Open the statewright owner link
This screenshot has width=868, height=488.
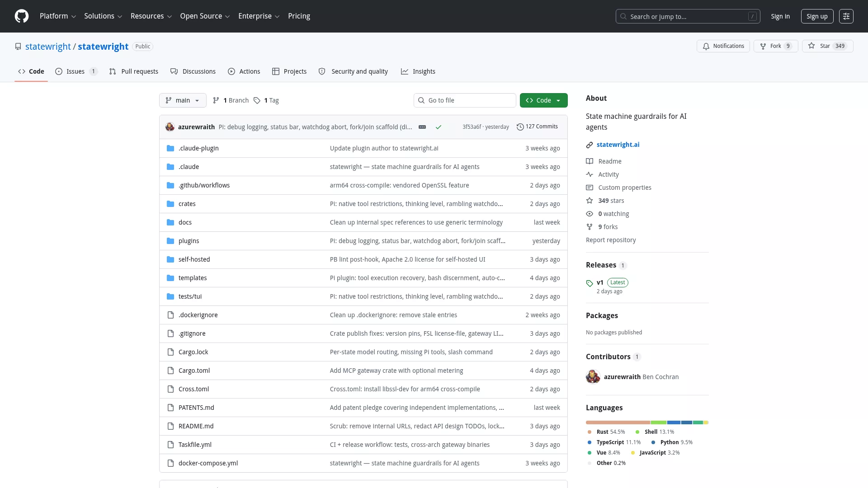(x=48, y=47)
